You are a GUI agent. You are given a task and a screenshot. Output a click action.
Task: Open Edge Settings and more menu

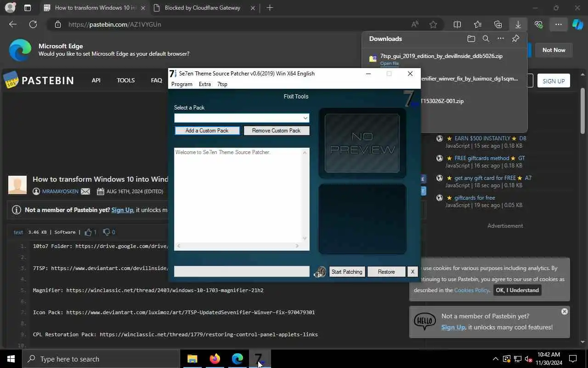click(558, 24)
